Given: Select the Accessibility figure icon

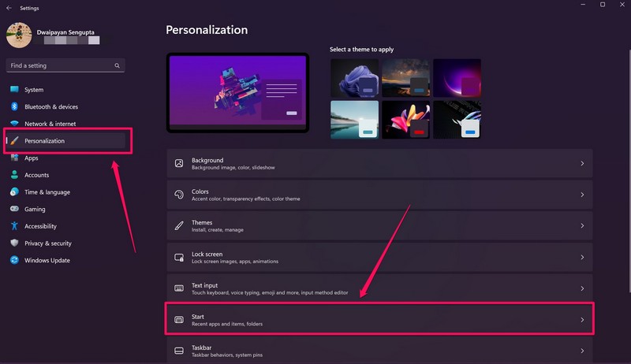Looking at the screenshot, I should 14,226.
